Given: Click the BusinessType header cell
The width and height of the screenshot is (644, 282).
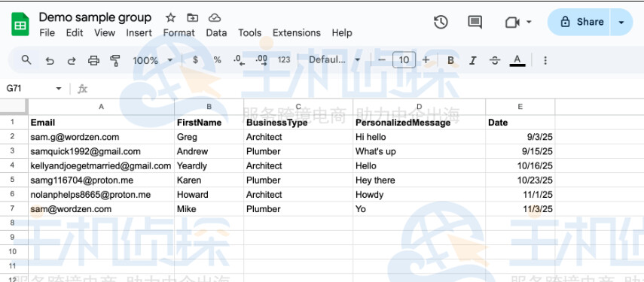Looking at the screenshot, I should (298, 123).
